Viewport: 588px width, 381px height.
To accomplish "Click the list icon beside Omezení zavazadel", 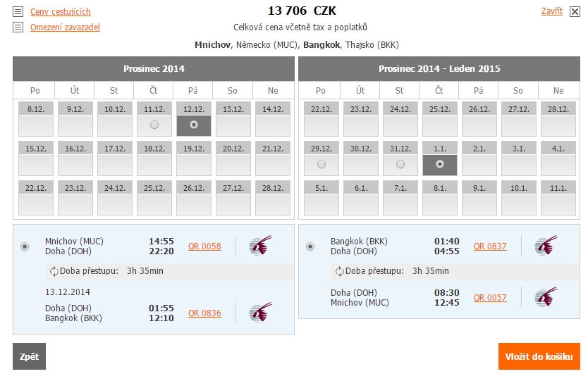I will (18, 27).
